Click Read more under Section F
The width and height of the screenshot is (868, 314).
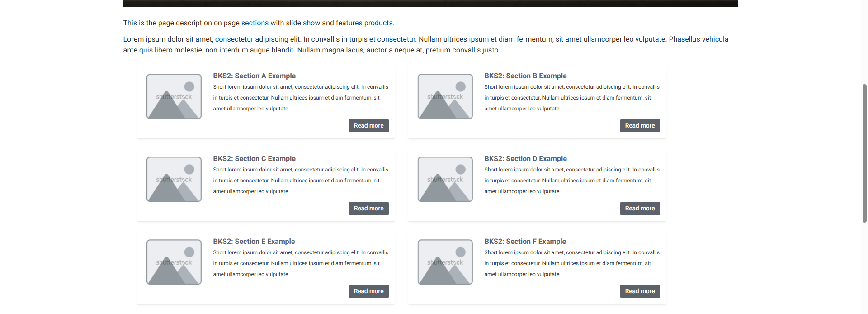(640, 291)
